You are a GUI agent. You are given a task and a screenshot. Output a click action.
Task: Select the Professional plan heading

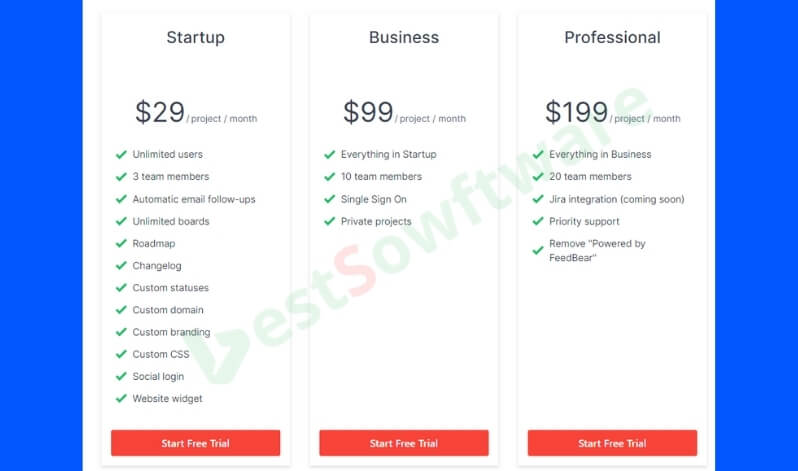[612, 38]
